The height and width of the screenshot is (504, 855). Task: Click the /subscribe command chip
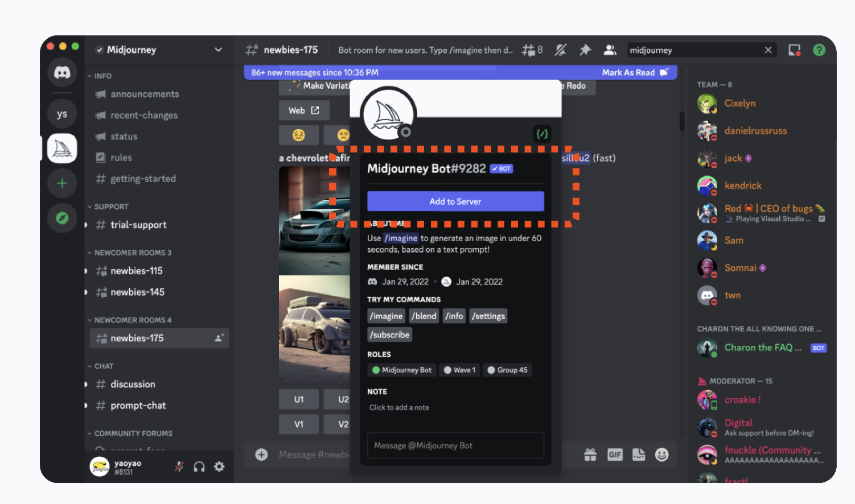click(390, 335)
